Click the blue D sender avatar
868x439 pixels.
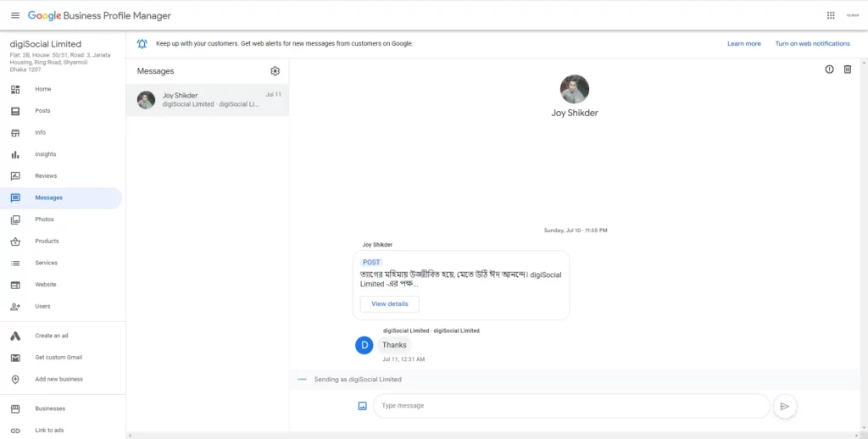[x=364, y=345]
